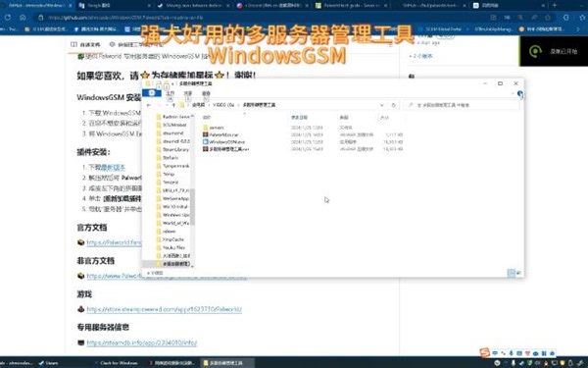Screen dimensions: 588x368
Task: Select the Palworld .rar archive in the file list
Action: (x=223, y=134)
